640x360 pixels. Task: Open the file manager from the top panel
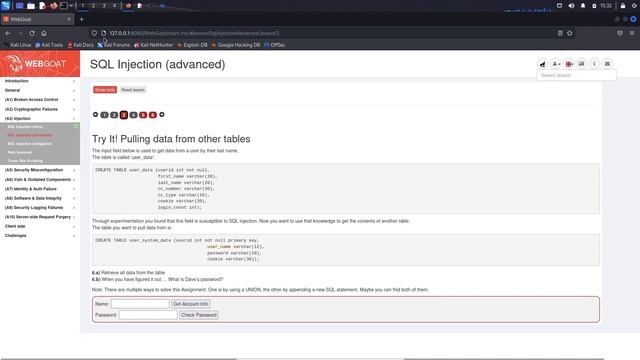(x=31, y=6)
